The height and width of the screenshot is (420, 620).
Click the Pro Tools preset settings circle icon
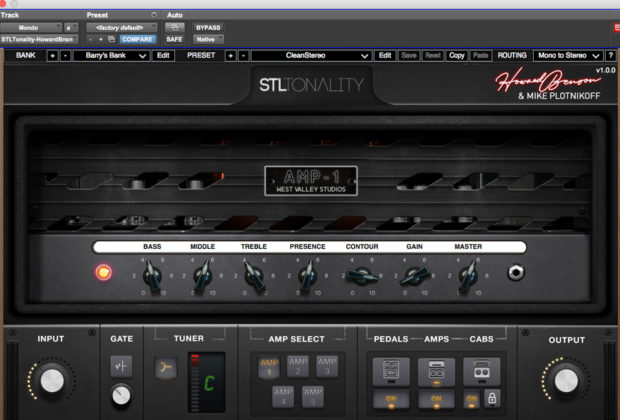point(154,15)
